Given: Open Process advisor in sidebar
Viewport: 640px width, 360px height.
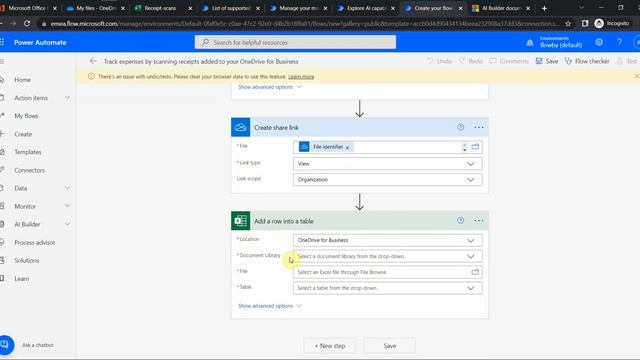Looking at the screenshot, I should [35, 242].
